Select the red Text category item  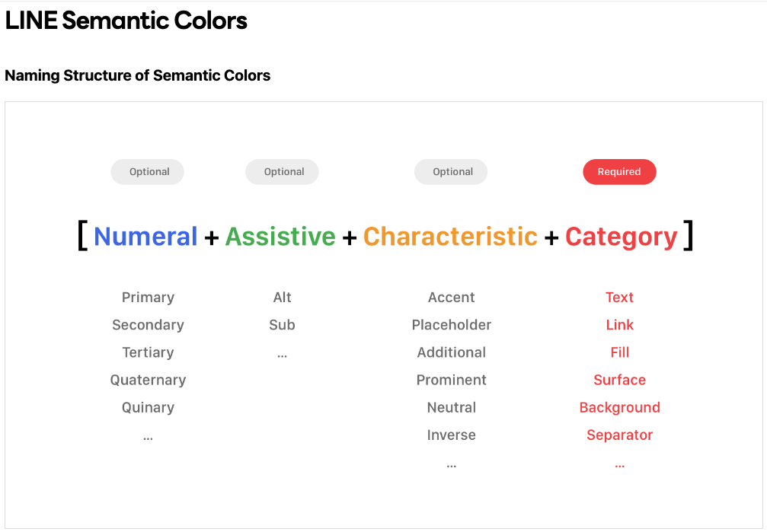point(619,298)
